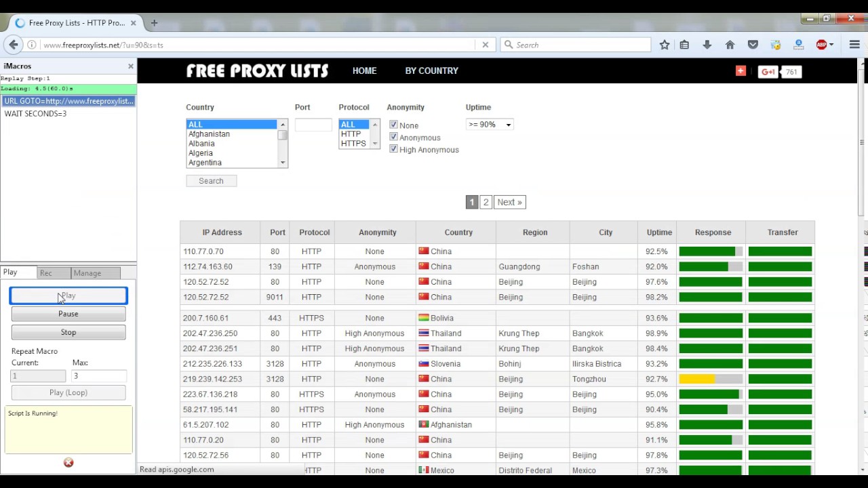The height and width of the screenshot is (488, 868).
Task: Click the Mexico flag icon
Action: pos(423,470)
